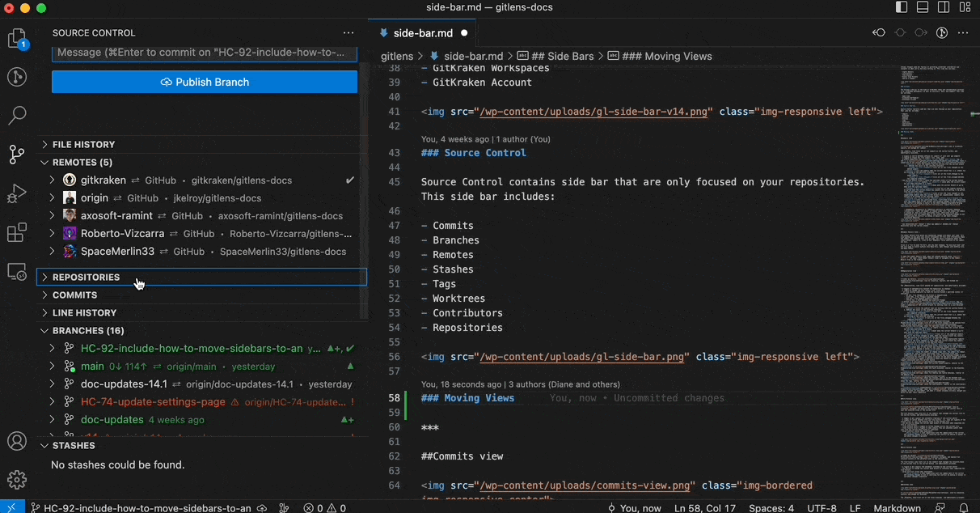The height and width of the screenshot is (513, 980).
Task: Open the GitLens graph icon in editor title
Action: click(x=942, y=33)
